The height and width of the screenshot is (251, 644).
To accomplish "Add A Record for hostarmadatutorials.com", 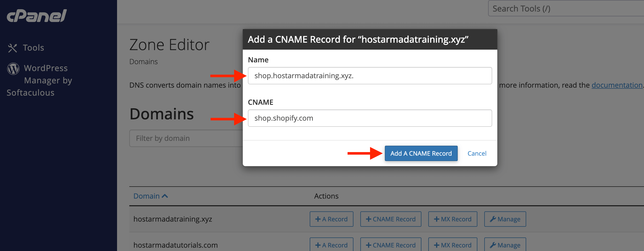I will coord(331,245).
